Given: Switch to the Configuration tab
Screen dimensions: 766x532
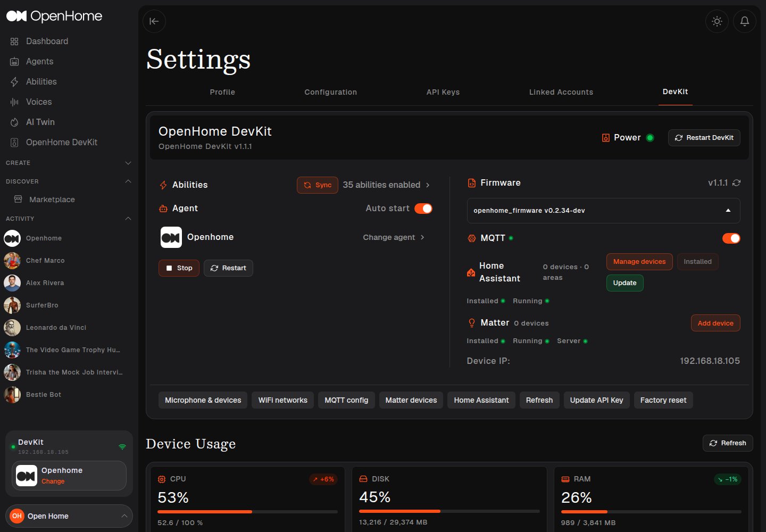Looking at the screenshot, I should [331, 92].
